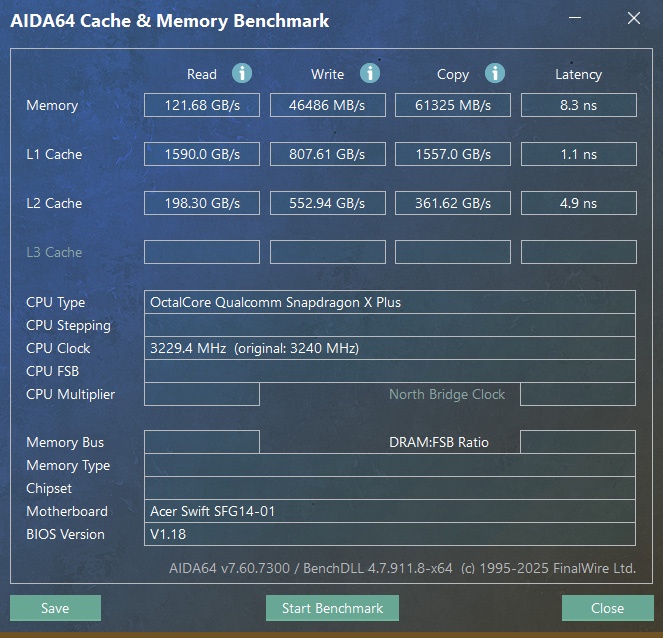Select L2 Cache Read value 198.30 GB/s
Screen dimensions: 663x638
pos(202,203)
